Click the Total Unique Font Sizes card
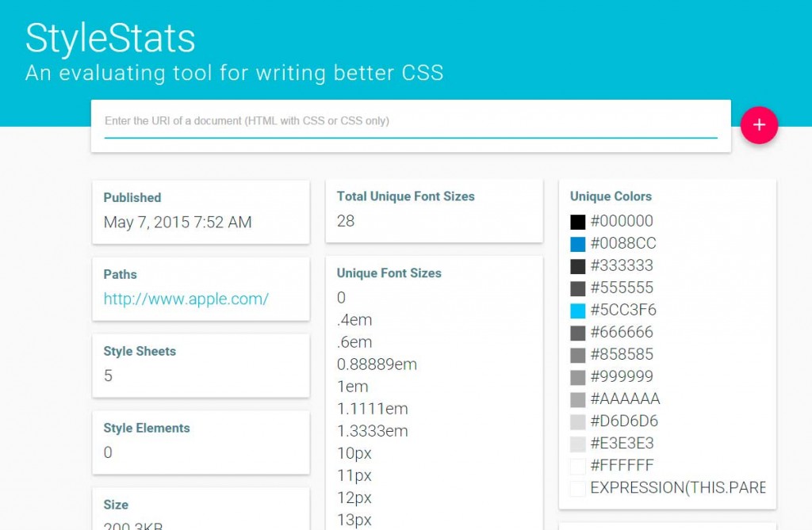812x530 pixels. [434, 210]
